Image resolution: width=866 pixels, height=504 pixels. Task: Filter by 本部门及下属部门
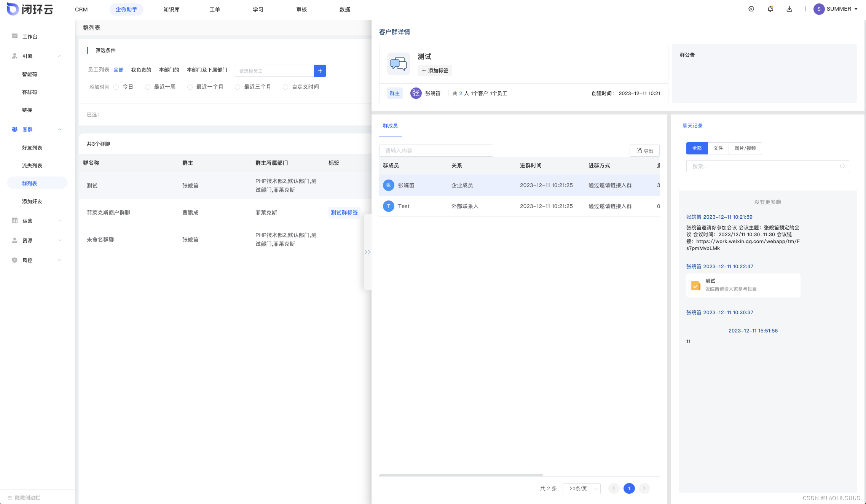point(207,70)
